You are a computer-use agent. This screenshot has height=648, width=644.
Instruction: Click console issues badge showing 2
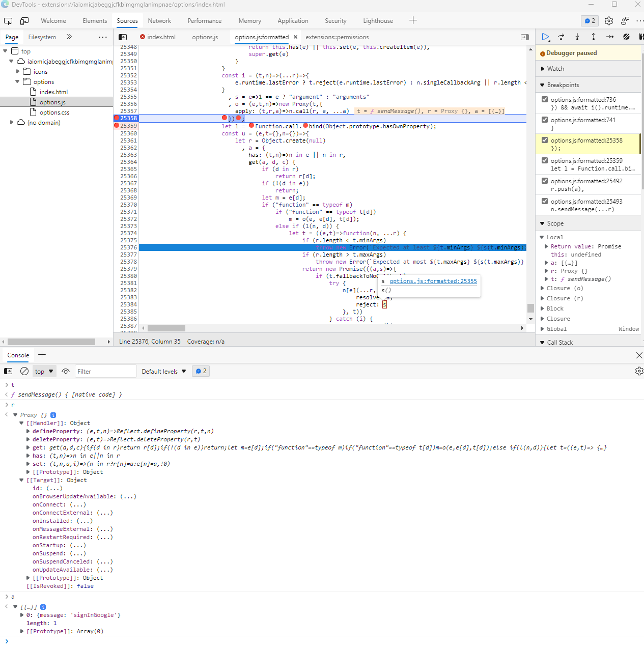pyautogui.click(x=202, y=371)
